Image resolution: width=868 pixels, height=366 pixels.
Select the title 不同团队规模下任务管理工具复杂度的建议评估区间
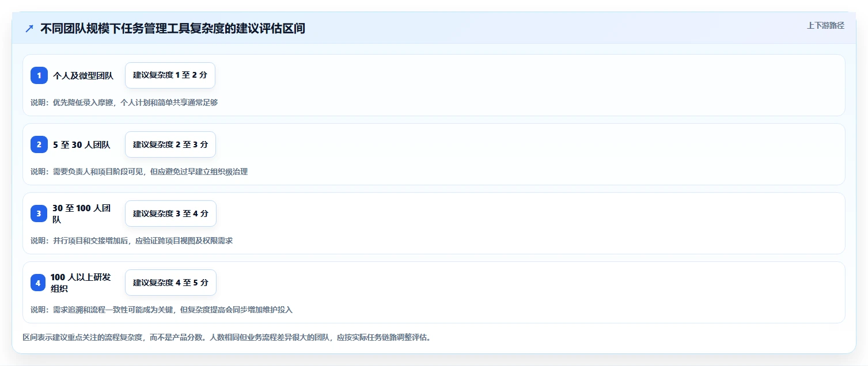tap(173, 28)
